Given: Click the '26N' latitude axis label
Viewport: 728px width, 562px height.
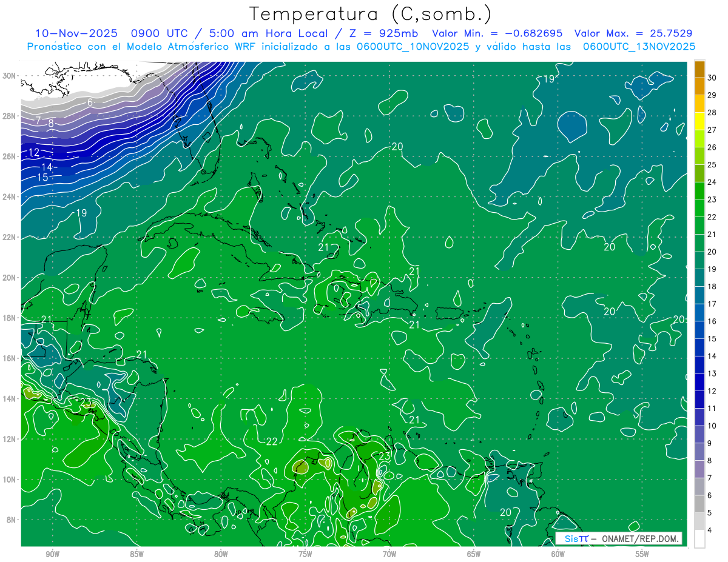Looking at the screenshot, I should [9, 156].
